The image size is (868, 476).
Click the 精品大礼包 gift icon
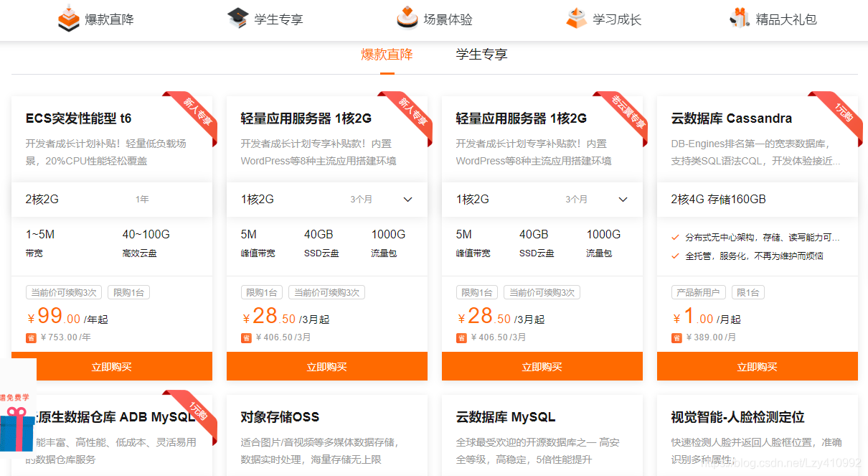tap(740, 18)
